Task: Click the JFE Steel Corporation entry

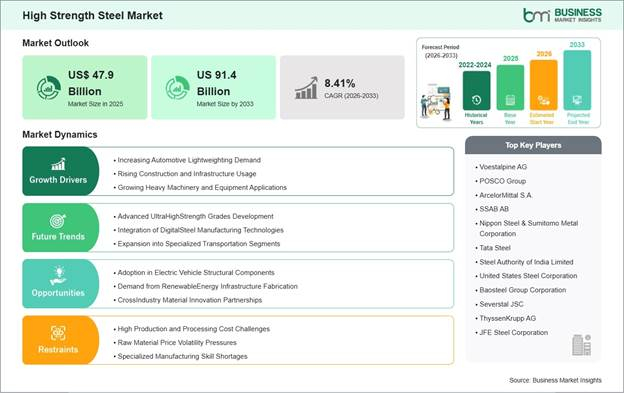Action: 512,333
